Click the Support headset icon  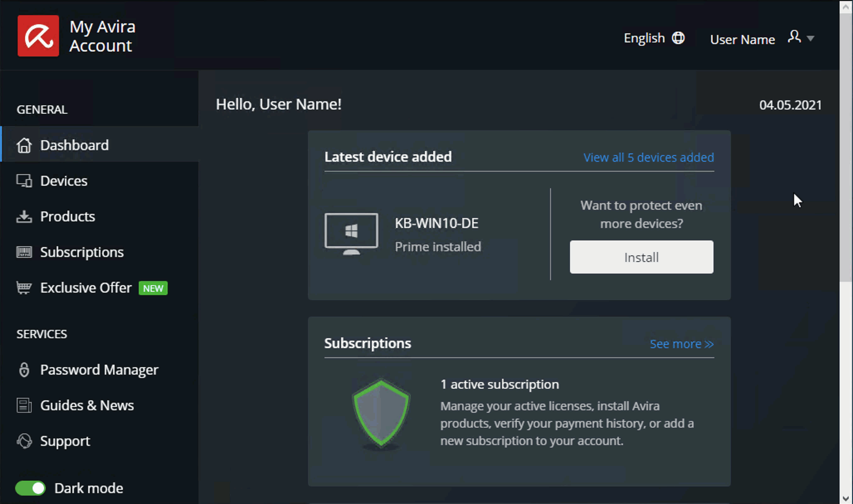click(x=24, y=441)
